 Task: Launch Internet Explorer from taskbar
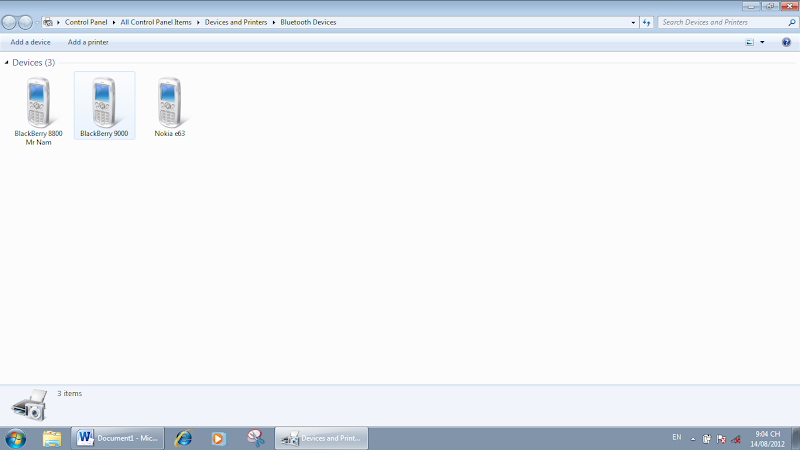183,439
